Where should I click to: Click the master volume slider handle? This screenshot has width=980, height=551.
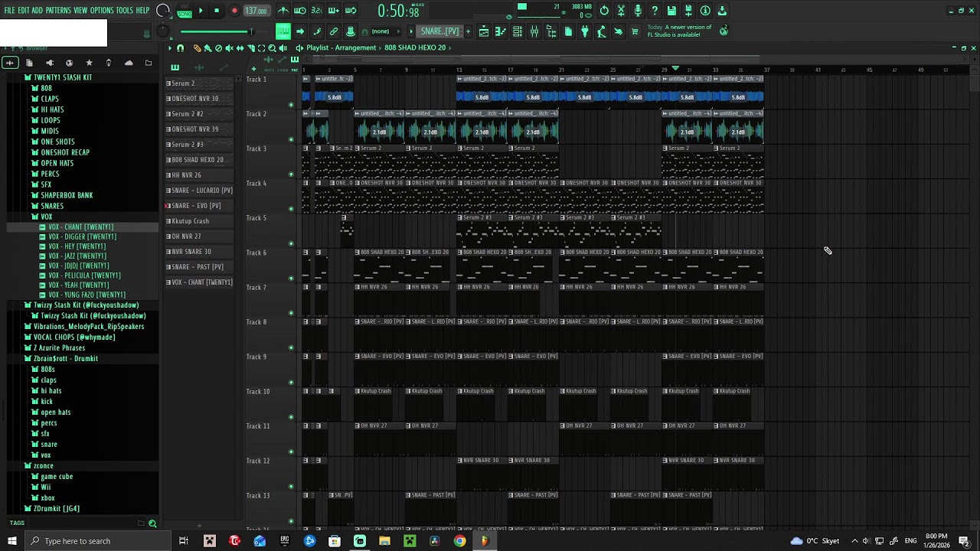[x=250, y=31]
